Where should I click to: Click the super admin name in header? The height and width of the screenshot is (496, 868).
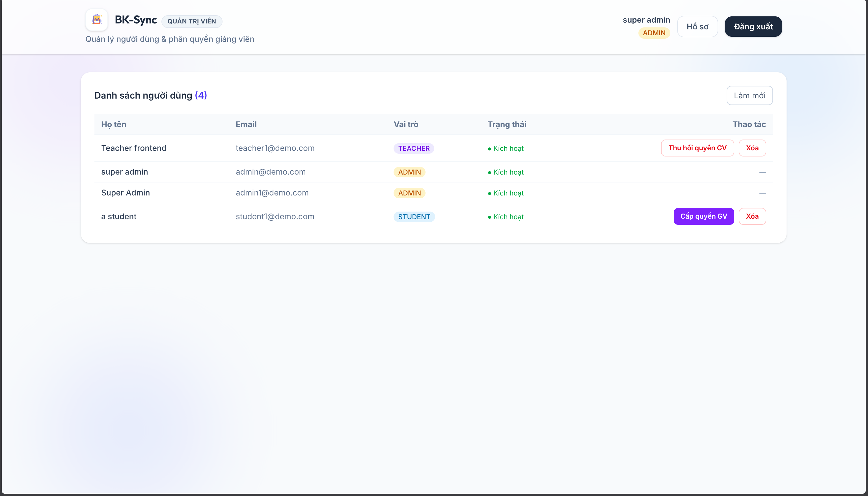[x=646, y=20]
